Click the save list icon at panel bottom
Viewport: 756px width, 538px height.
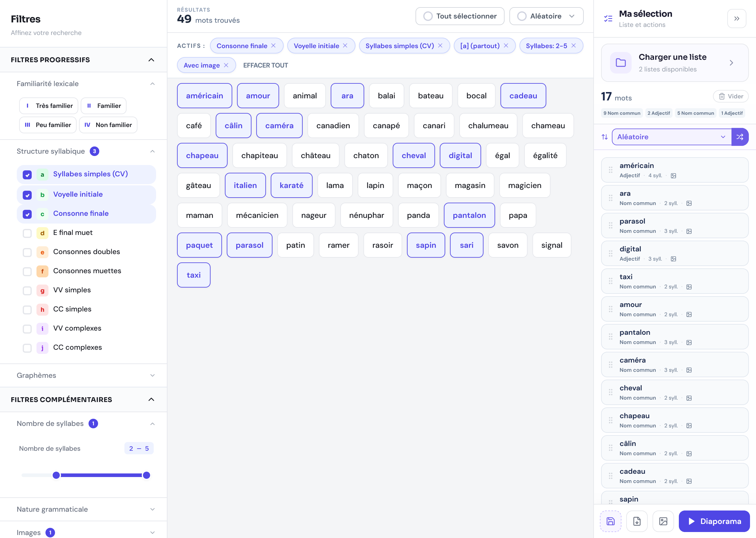tap(610, 521)
